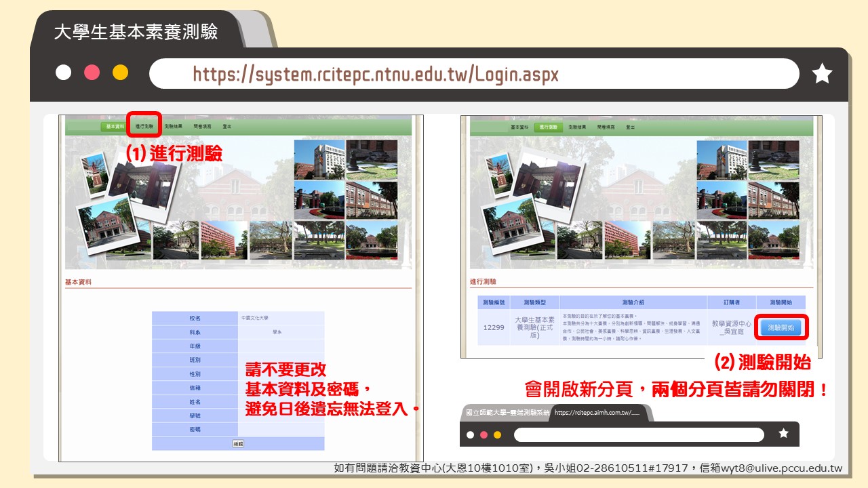Click the 基本資料 section heading in the left page
Viewport: 868px width, 488px height.
pos(78,282)
